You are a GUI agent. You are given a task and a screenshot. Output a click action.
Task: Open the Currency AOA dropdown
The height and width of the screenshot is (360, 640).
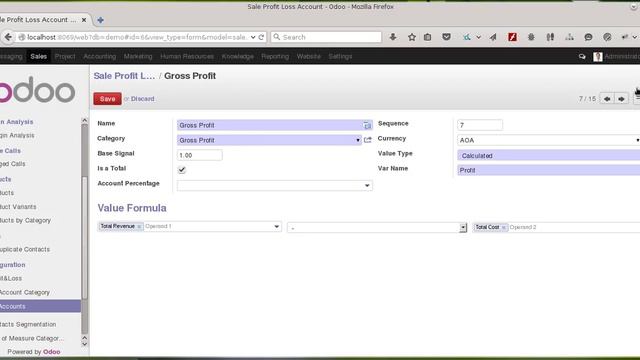coord(549,140)
